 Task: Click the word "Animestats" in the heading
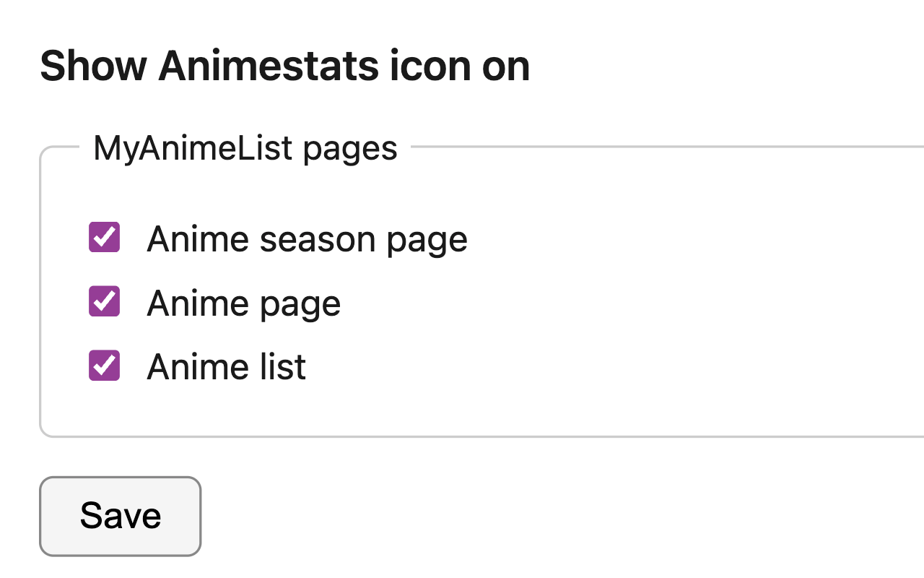(x=269, y=66)
